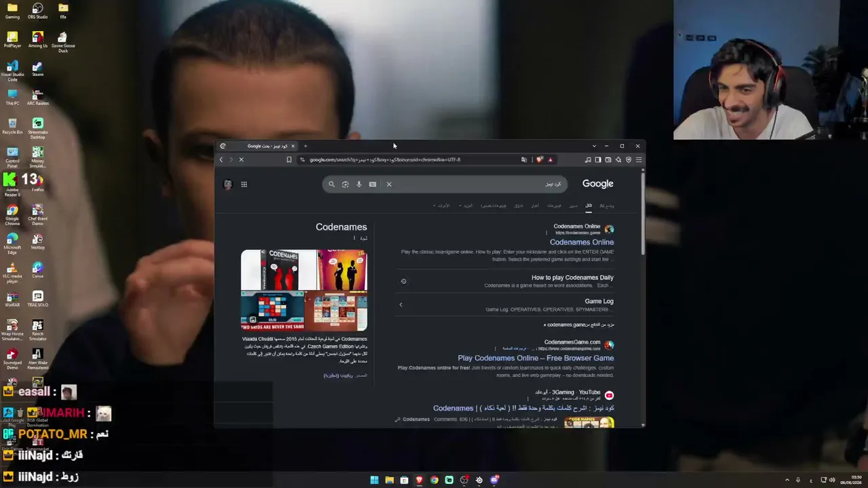Click the browser address bar URL
Image resolution: width=868 pixels, height=488 pixels.
point(384,160)
